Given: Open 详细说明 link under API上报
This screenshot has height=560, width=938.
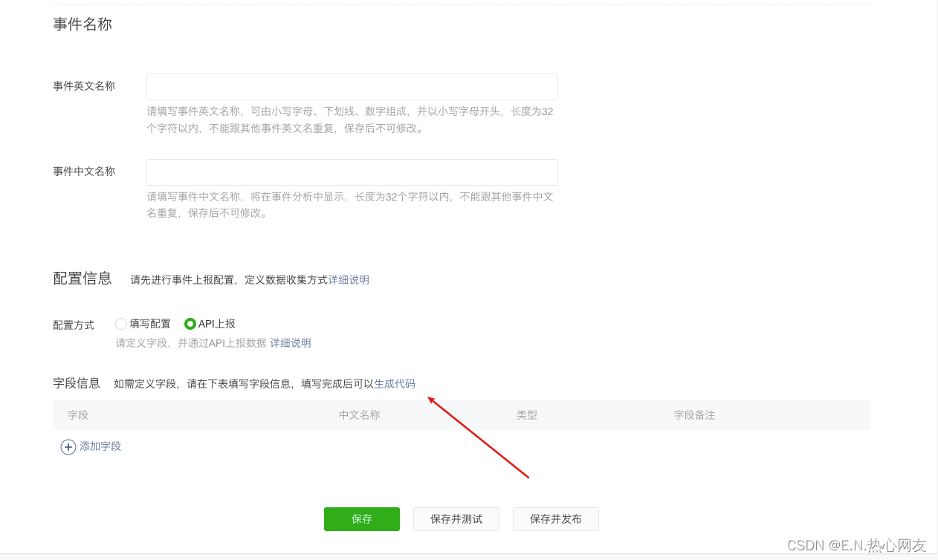Looking at the screenshot, I should click(x=291, y=343).
